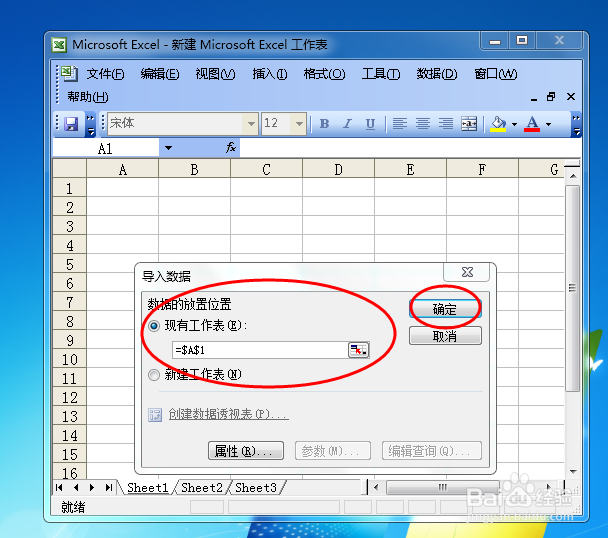
Task: Switch to Sheet2 tab
Action: (x=202, y=488)
